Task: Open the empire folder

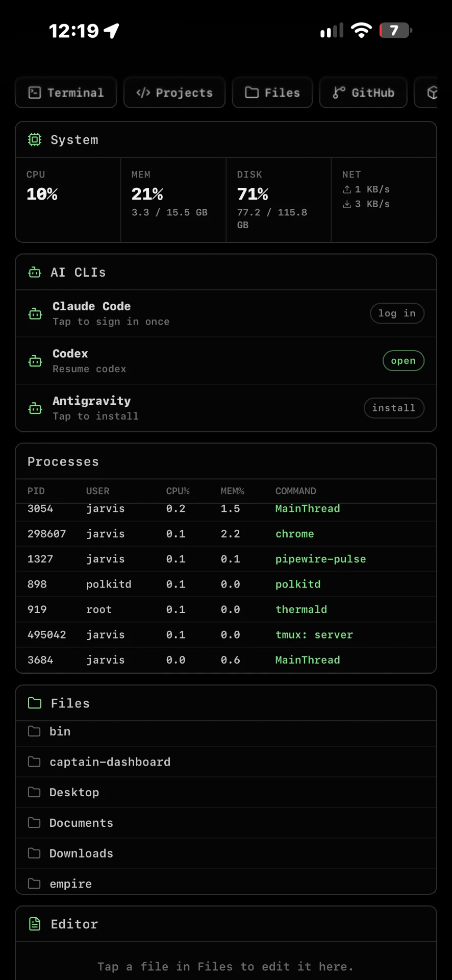Action: [226, 881]
